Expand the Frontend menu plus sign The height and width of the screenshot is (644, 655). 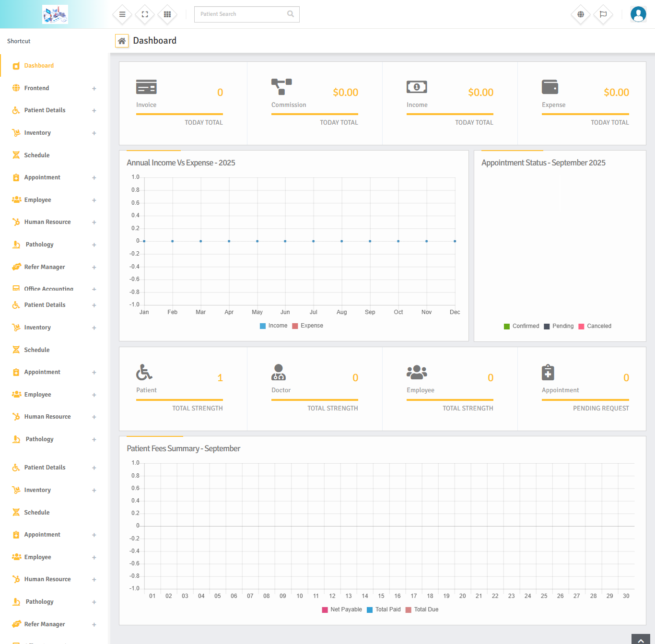click(x=94, y=88)
